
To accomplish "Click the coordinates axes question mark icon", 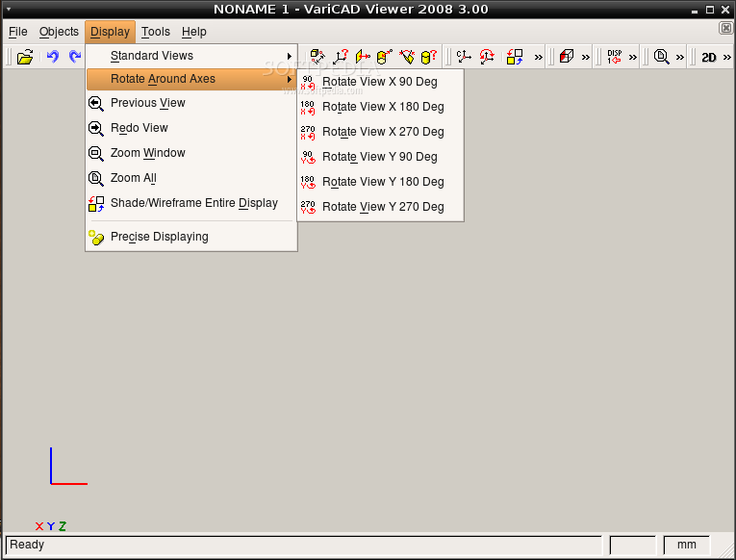I will tap(341, 57).
